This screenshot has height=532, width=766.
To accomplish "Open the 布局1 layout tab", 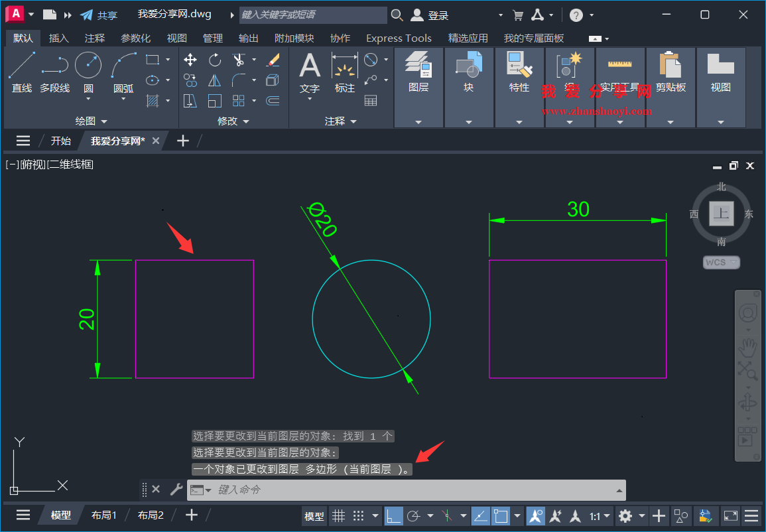I will (x=104, y=515).
